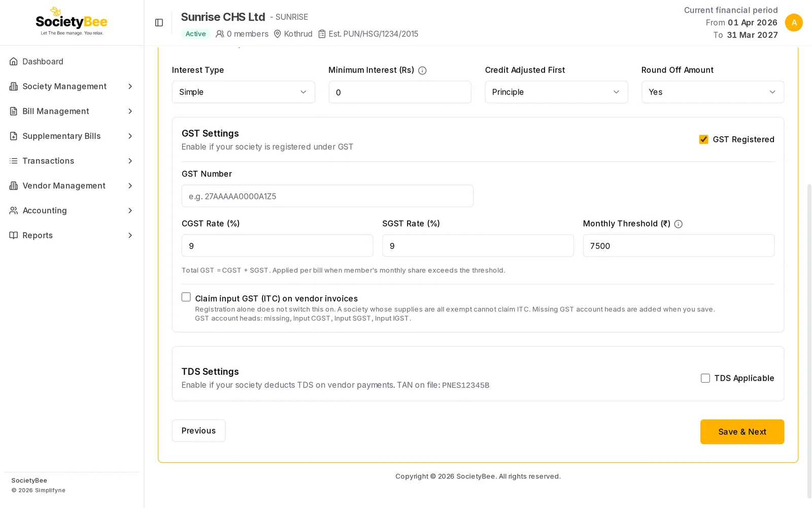Click the Active status badge
Screen dimensions: 812x508
pos(195,34)
